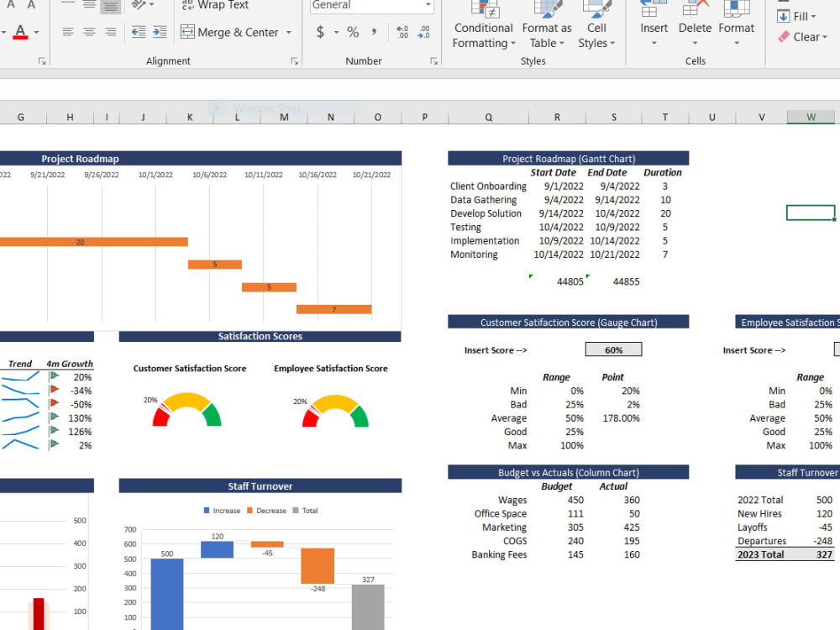Click the gray 327 waterfall column
The width and height of the screenshot is (840, 630).
pyautogui.click(x=368, y=607)
